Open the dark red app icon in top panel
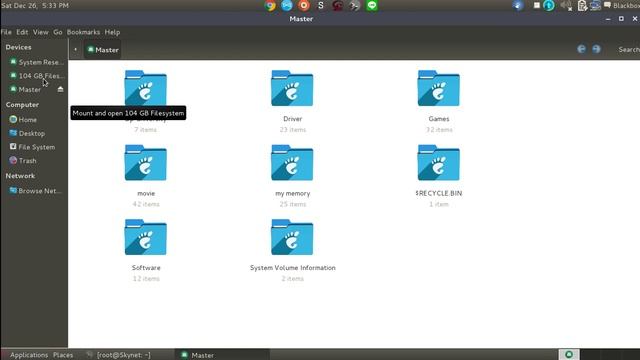The height and width of the screenshot is (360, 640). coord(337,6)
